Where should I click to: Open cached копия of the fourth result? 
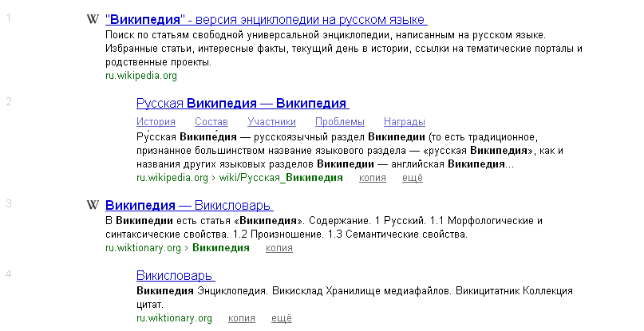(x=242, y=318)
